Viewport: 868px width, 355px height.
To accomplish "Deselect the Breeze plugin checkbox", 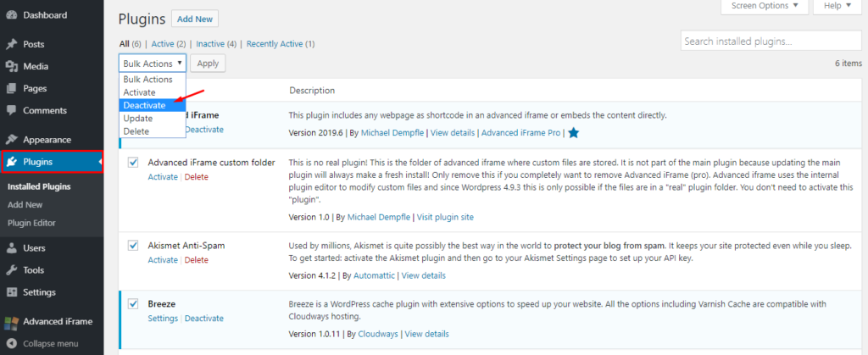I will pos(133,303).
